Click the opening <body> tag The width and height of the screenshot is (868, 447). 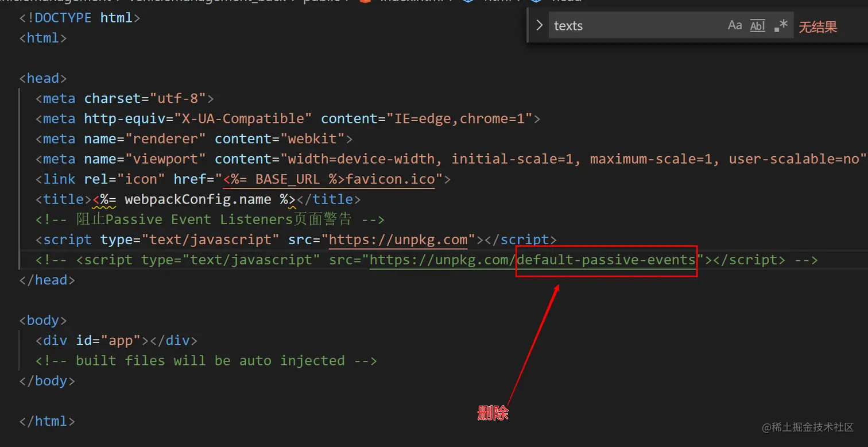tap(43, 320)
